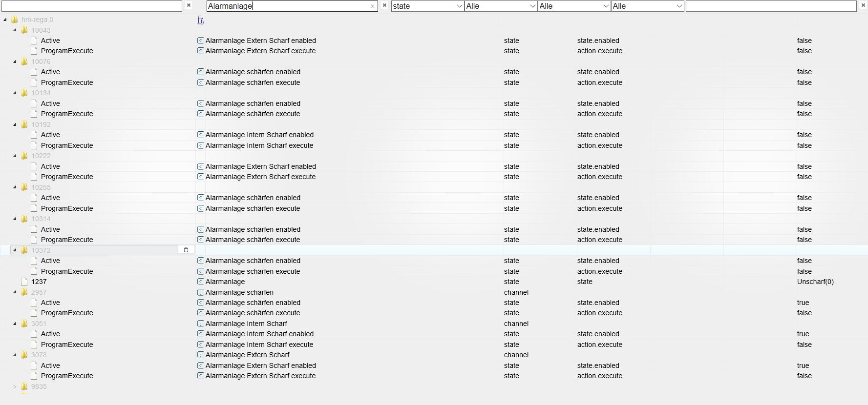This screenshot has height=405, width=868.
Task: Clear the value filter using its x button
Action: coord(863,6)
